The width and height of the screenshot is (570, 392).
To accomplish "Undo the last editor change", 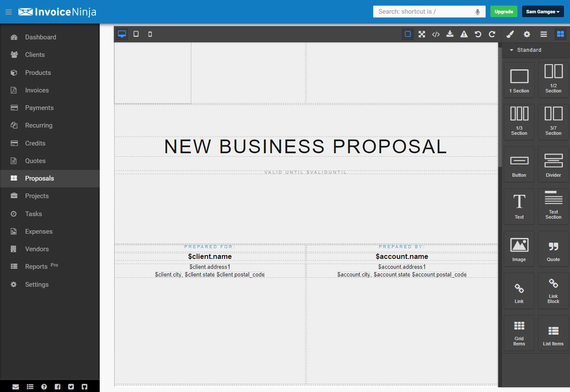I will [x=478, y=34].
